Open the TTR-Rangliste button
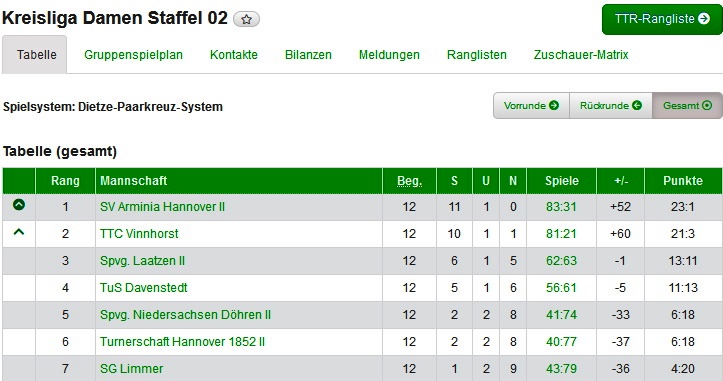Viewport: 723px width, 381px height. [662, 19]
